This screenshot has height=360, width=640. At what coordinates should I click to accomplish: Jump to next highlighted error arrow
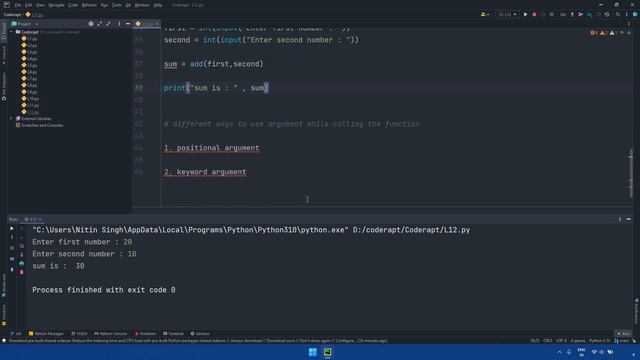(629, 33)
